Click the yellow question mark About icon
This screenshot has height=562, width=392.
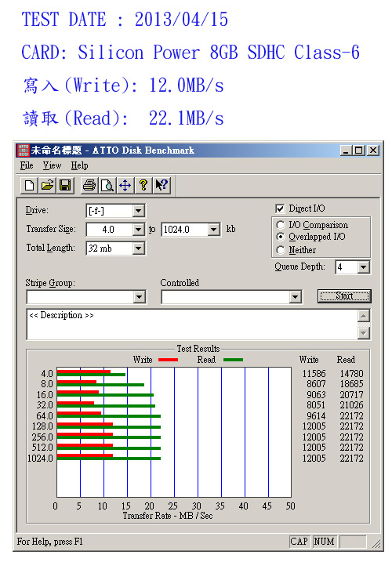click(143, 185)
